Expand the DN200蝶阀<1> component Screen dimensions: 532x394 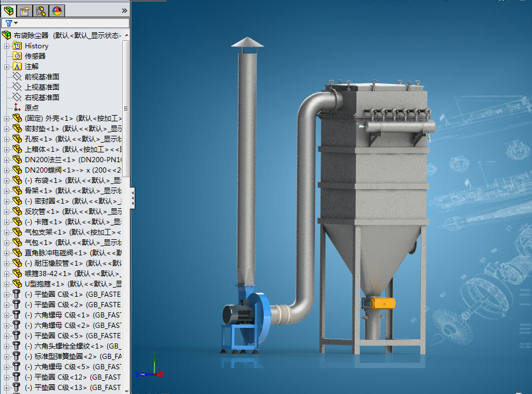pos(6,171)
